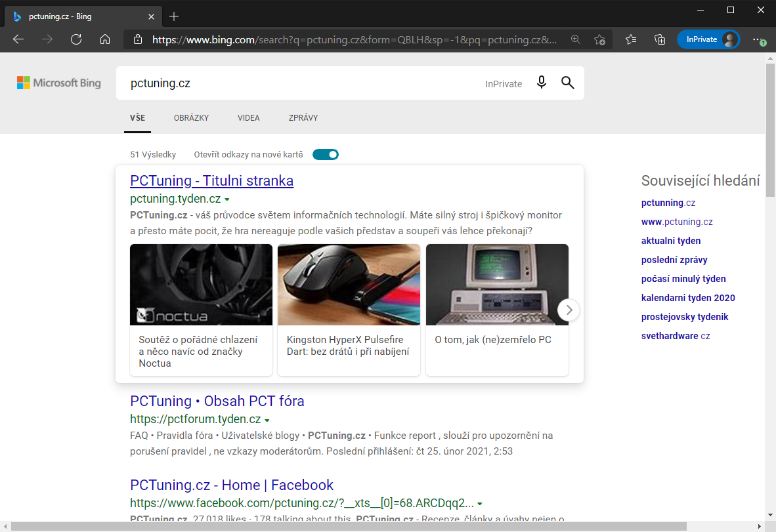This screenshot has width=776, height=532.
Task: Search related term poslední zprávy
Action: pos(674,260)
